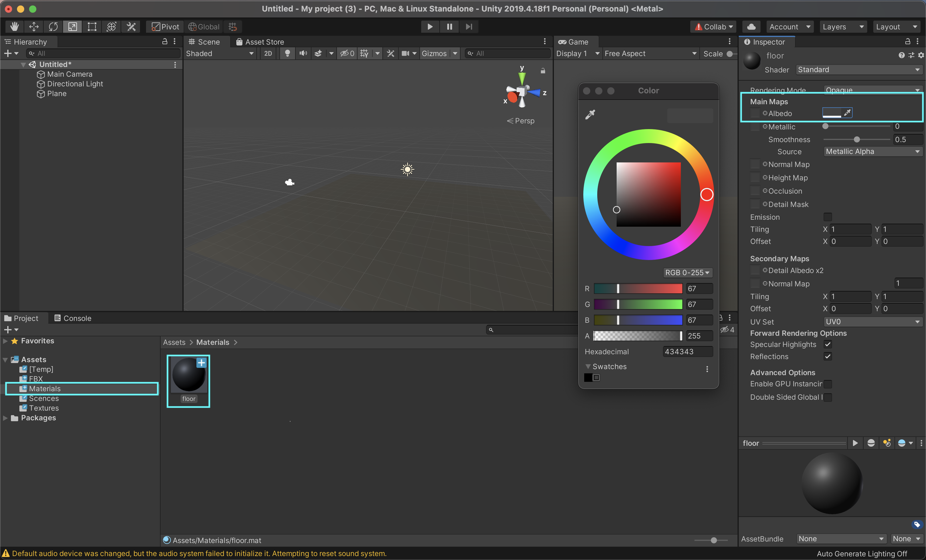
Task: Open the Shader Standard dropdown
Action: (858, 69)
